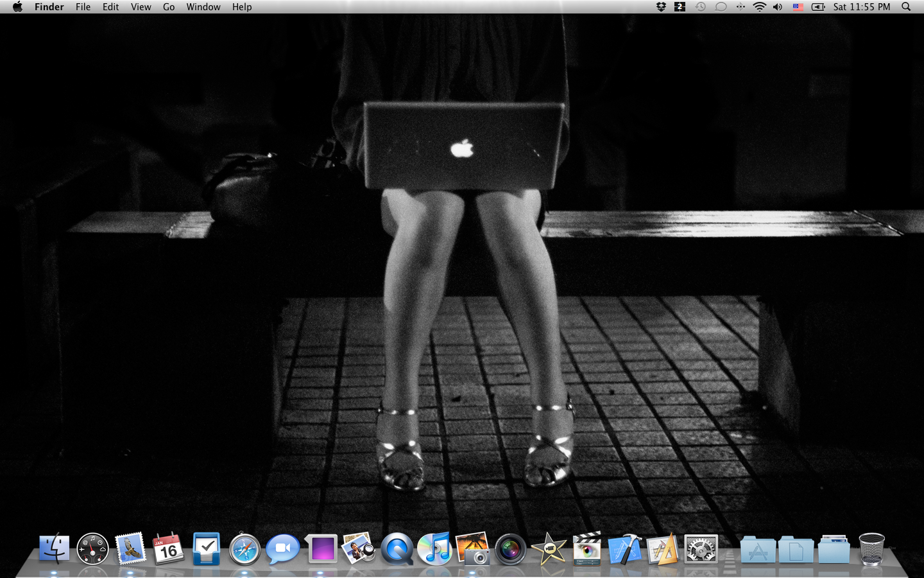Click the volume speaker icon

[x=778, y=6]
